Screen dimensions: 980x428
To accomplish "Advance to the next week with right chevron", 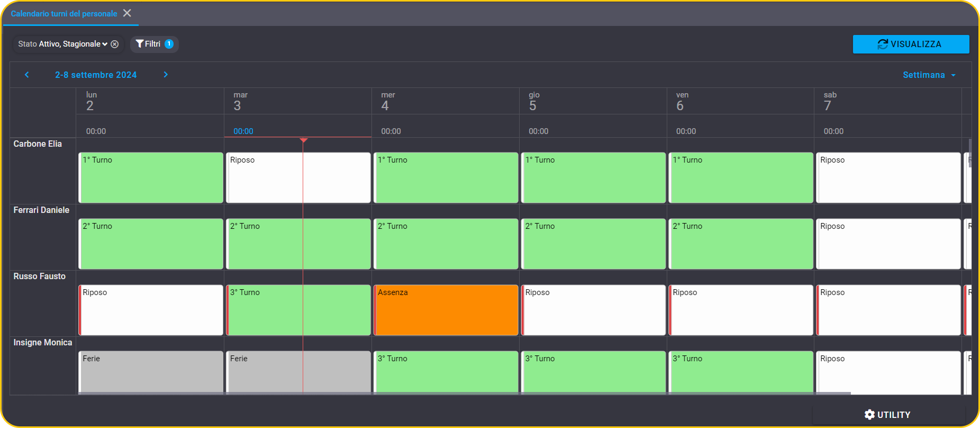I will pyautogui.click(x=166, y=75).
